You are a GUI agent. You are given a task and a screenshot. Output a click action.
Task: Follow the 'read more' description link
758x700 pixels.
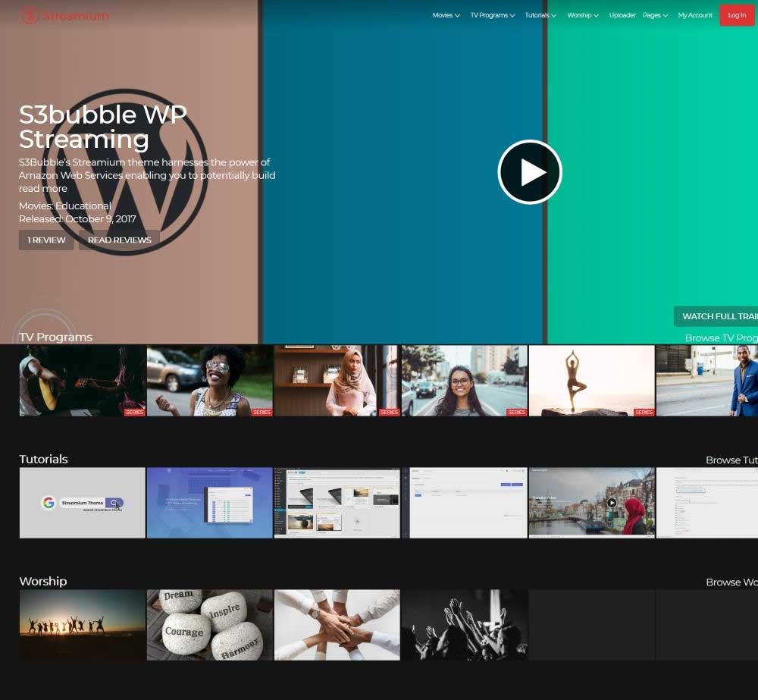(x=43, y=189)
